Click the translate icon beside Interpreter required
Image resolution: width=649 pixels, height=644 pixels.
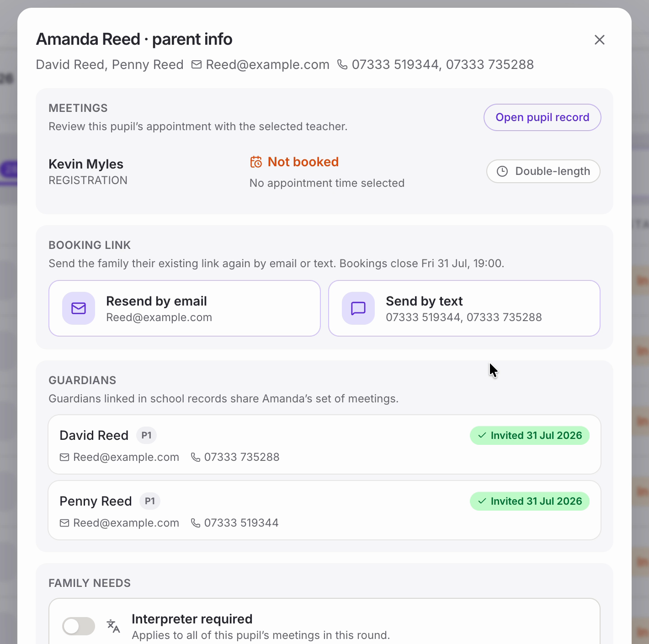click(x=113, y=626)
